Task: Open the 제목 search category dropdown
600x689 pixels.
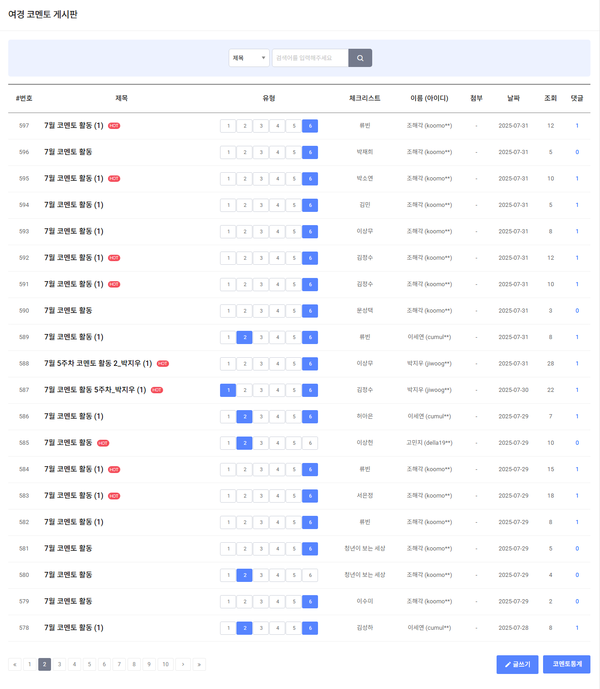Action: tap(249, 58)
